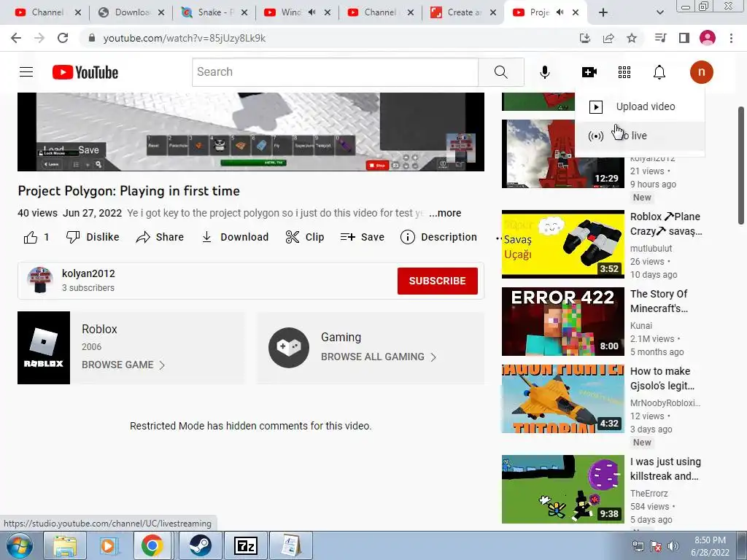747x560 pixels.
Task: Select Go live menu entry
Action: click(x=640, y=136)
